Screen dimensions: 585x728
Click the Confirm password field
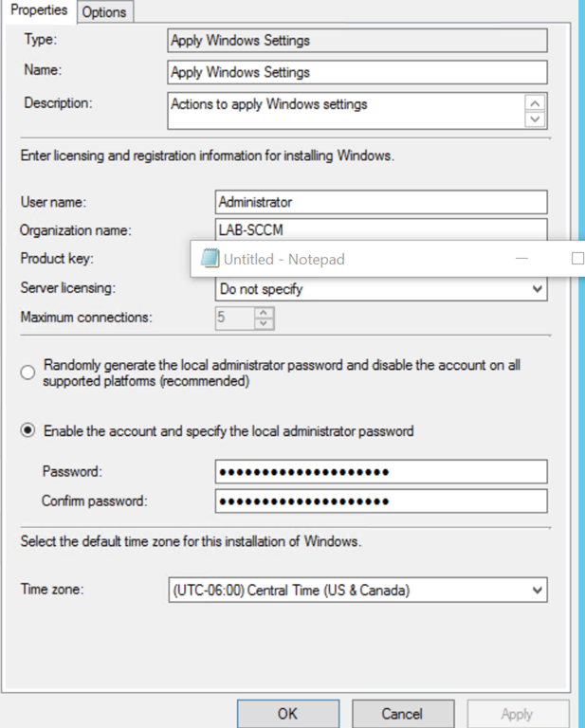381,500
